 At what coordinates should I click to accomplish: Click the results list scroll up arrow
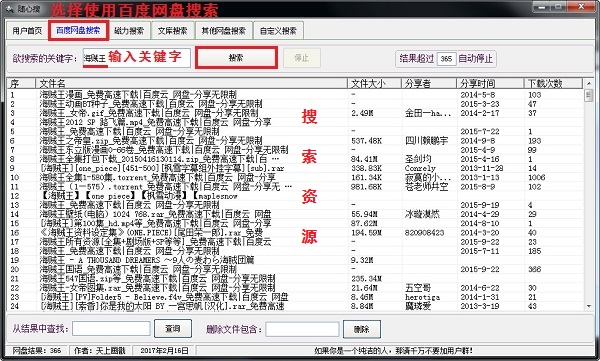point(589,83)
